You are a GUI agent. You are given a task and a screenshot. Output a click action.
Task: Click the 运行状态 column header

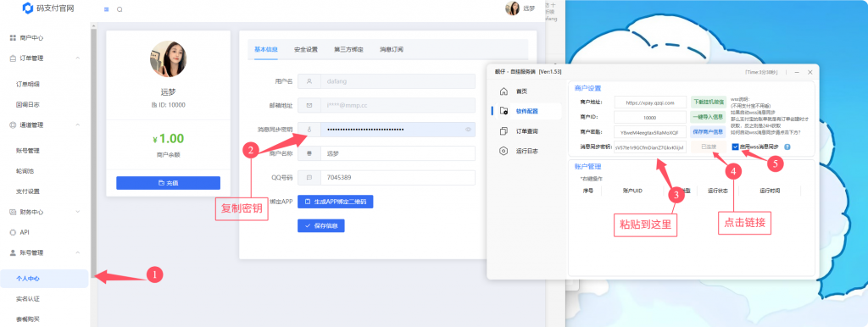717,191
